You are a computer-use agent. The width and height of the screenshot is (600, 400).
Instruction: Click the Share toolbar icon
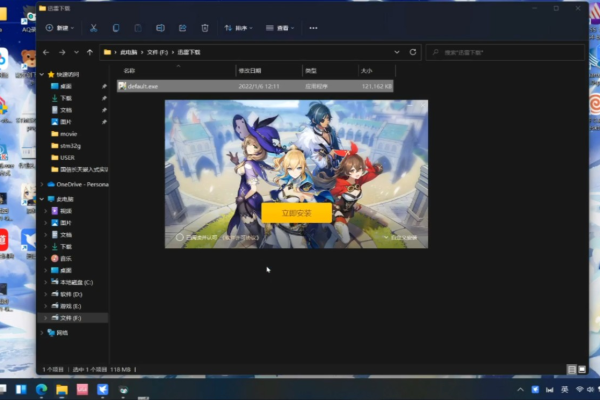[183, 28]
